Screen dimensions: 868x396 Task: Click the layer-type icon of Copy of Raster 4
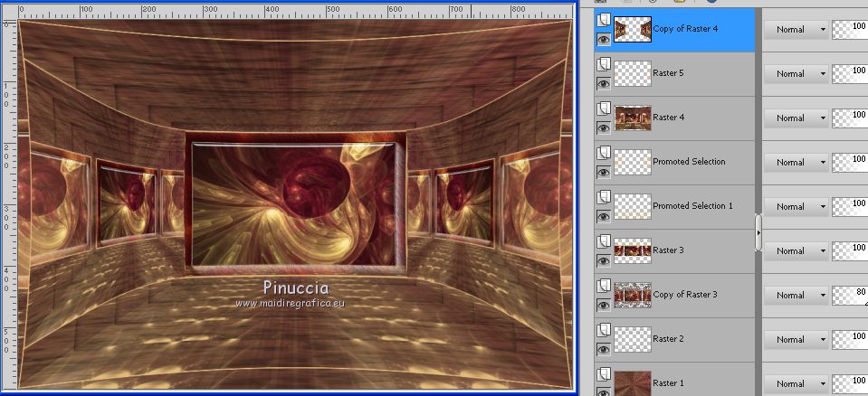[604, 21]
